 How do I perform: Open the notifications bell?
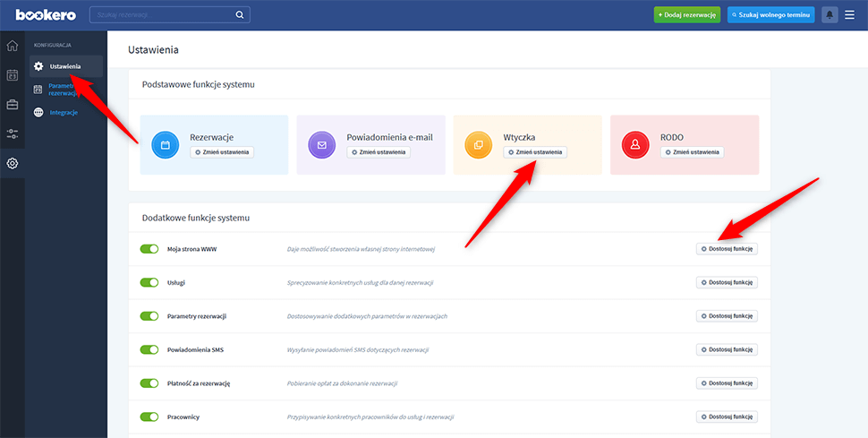(830, 15)
